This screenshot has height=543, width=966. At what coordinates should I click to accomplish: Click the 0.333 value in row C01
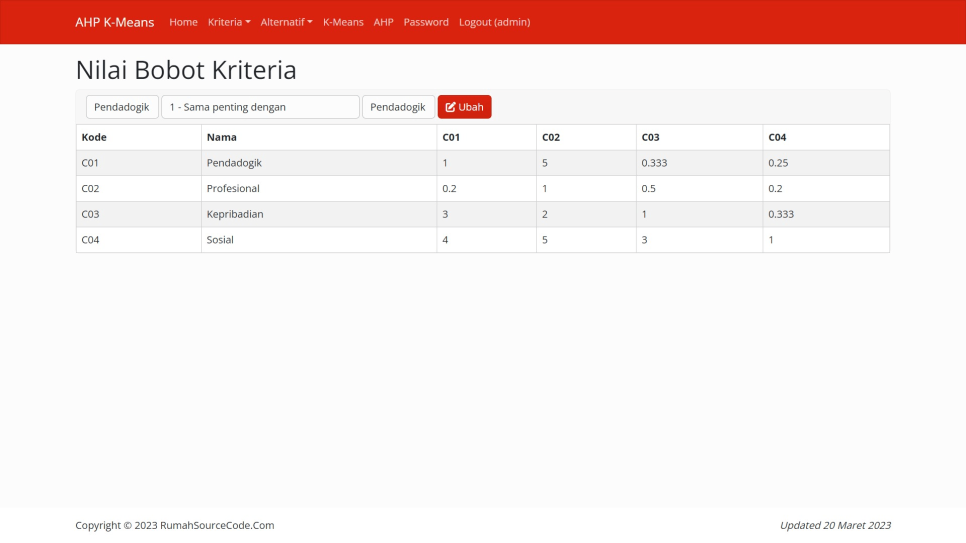pos(654,163)
